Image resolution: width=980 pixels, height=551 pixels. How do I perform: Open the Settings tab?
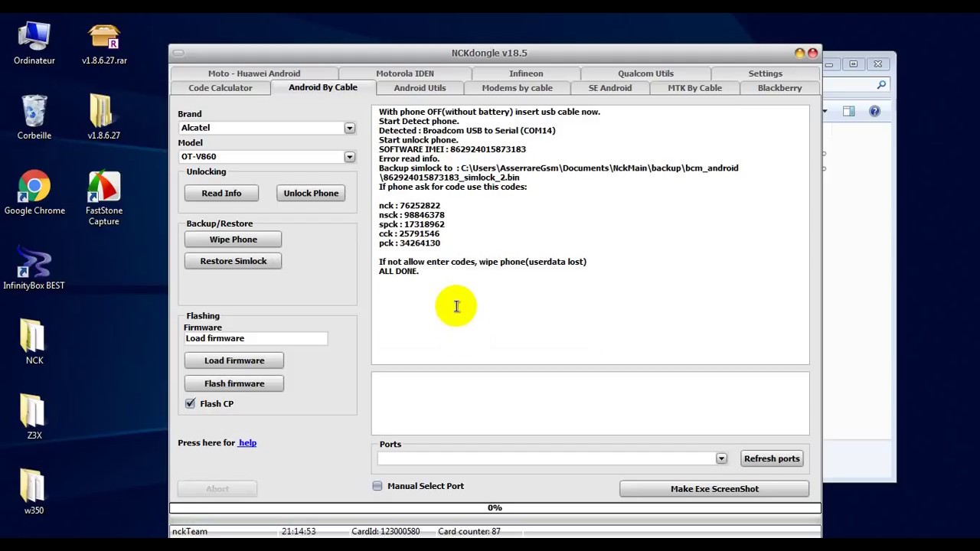pyautogui.click(x=766, y=73)
